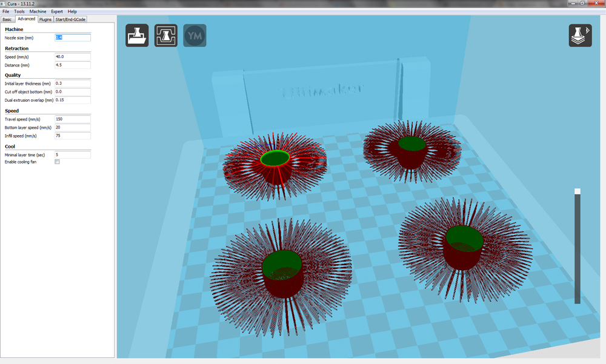Click the Retraction Distance input field
This screenshot has width=606, height=364.
[73, 65]
